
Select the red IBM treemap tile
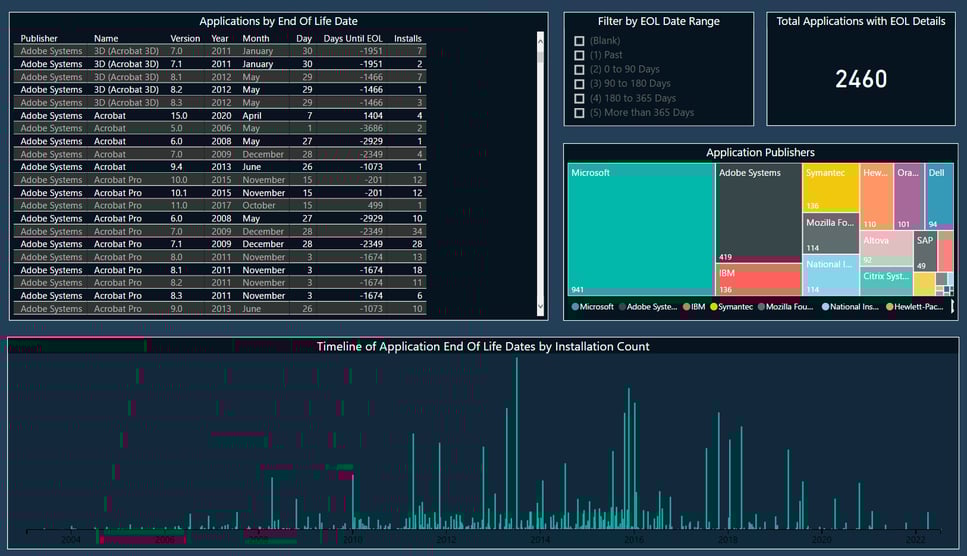tap(759, 280)
